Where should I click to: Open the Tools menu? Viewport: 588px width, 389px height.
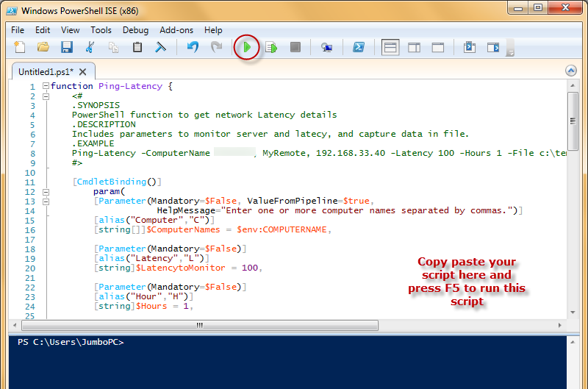tap(101, 30)
